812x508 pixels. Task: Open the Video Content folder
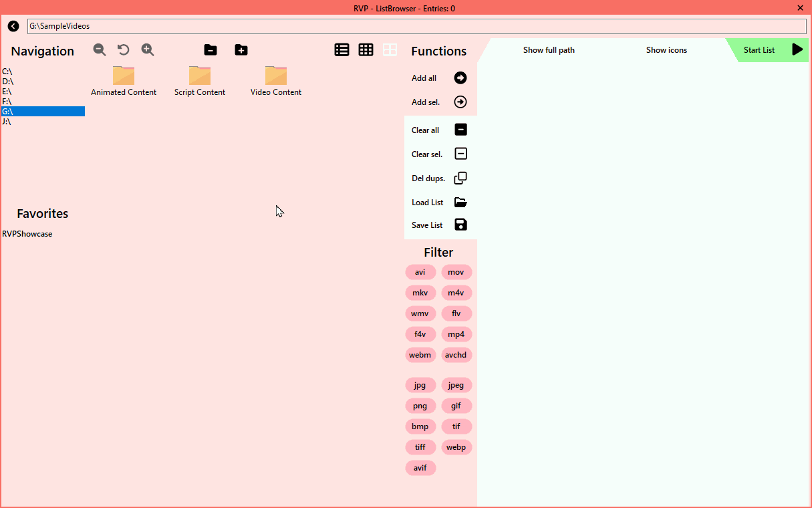pos(276,81)
